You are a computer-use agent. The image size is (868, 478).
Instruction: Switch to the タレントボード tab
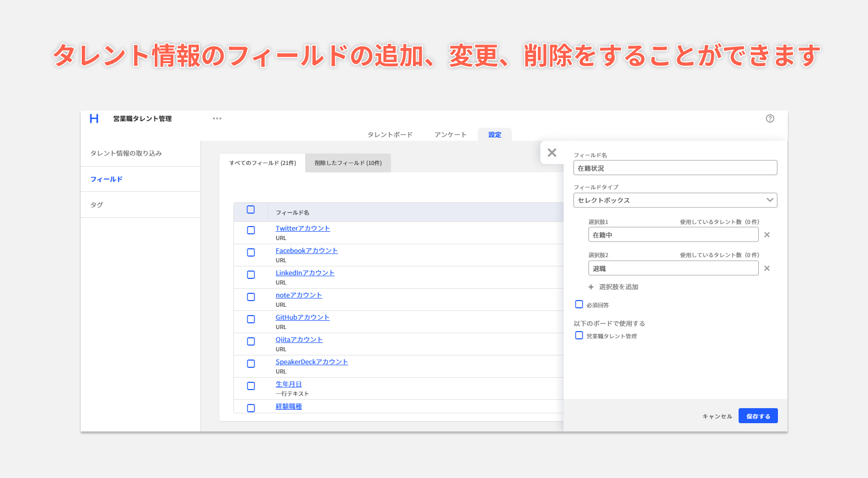click(390, 135)
